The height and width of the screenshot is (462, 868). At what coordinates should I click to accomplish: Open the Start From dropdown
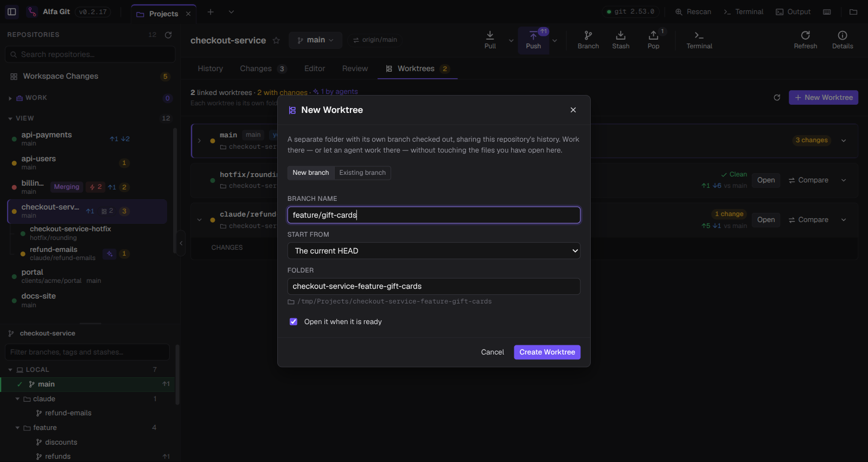point(434,251)
